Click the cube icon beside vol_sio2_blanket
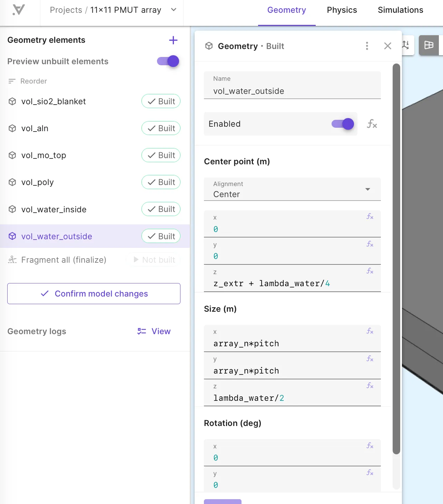This screenshot has width=443, height=504. 12,101
